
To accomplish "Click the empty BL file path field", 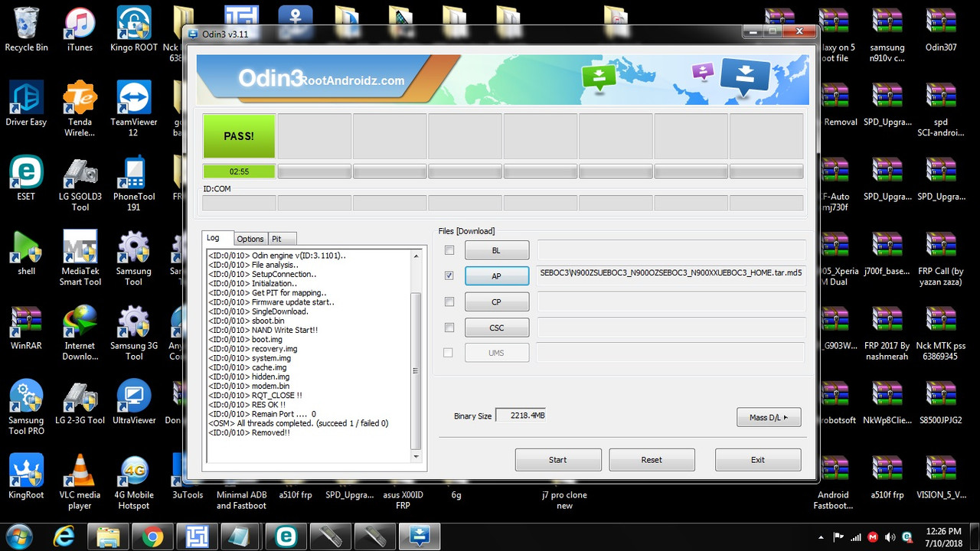I will click(671, 249).
